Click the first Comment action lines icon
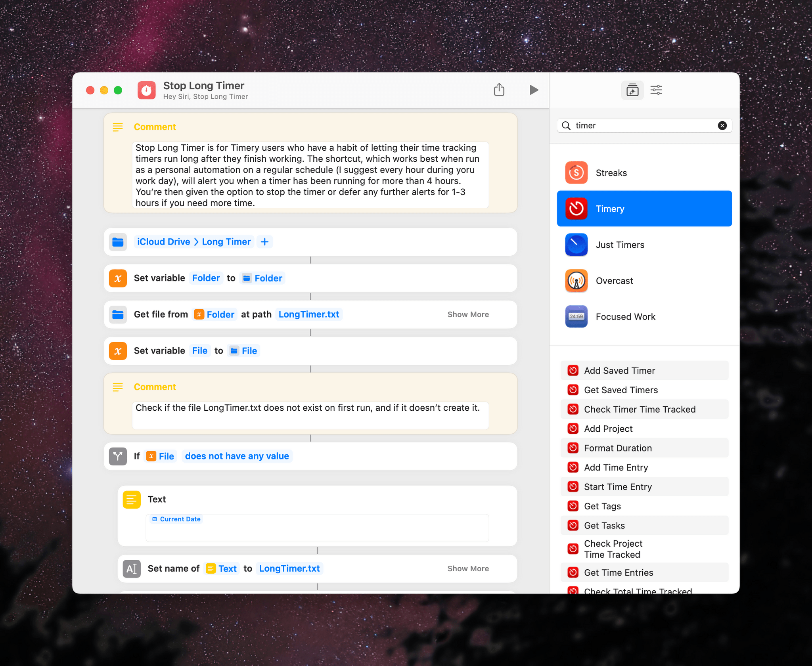This screenshot has height=666, width=812. click(118, 127)
